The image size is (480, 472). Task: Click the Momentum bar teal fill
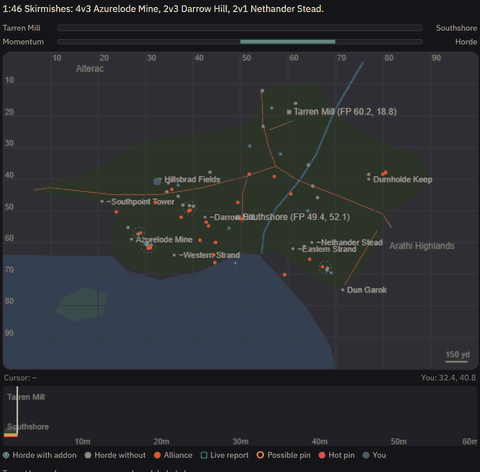288,42
